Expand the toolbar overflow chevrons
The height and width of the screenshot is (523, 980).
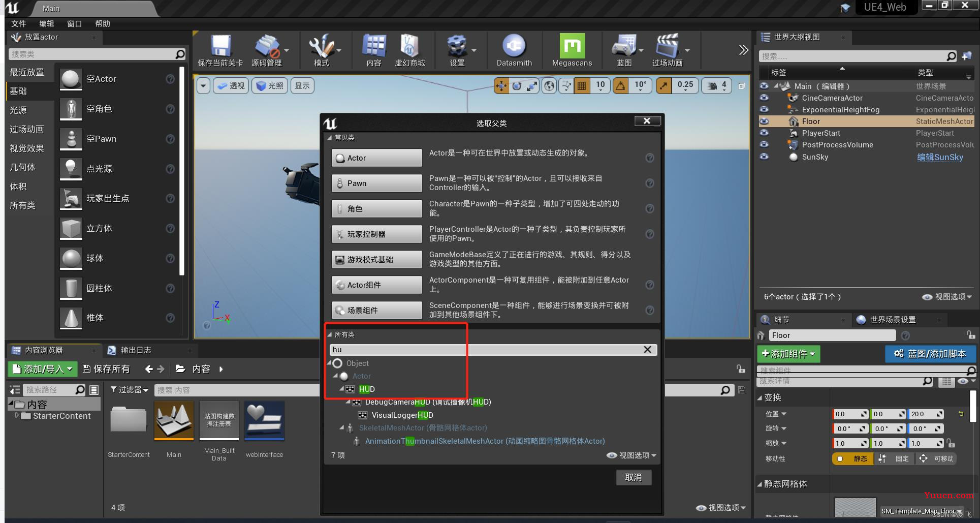[743, 50]
